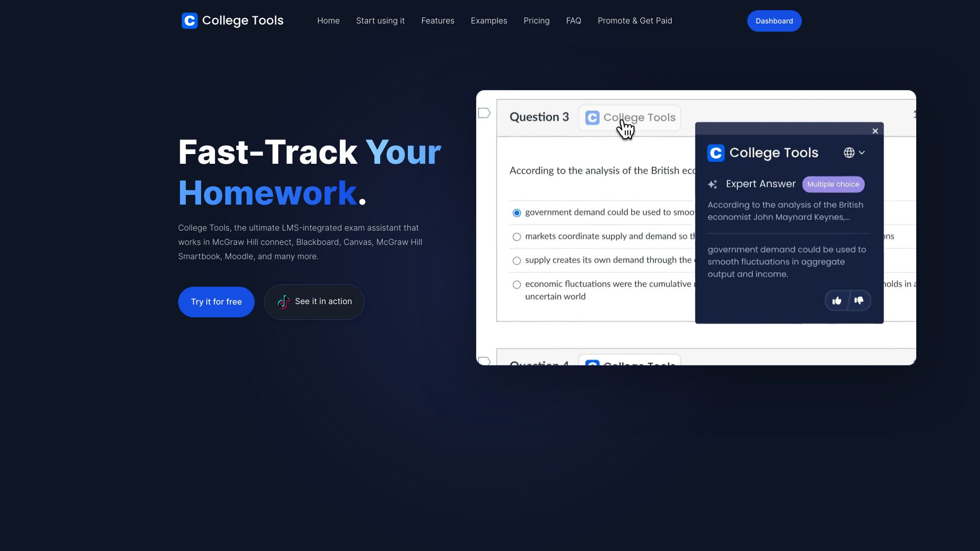
Task: Expand Examples navigation menu item
Action: (x=488, y=20)
